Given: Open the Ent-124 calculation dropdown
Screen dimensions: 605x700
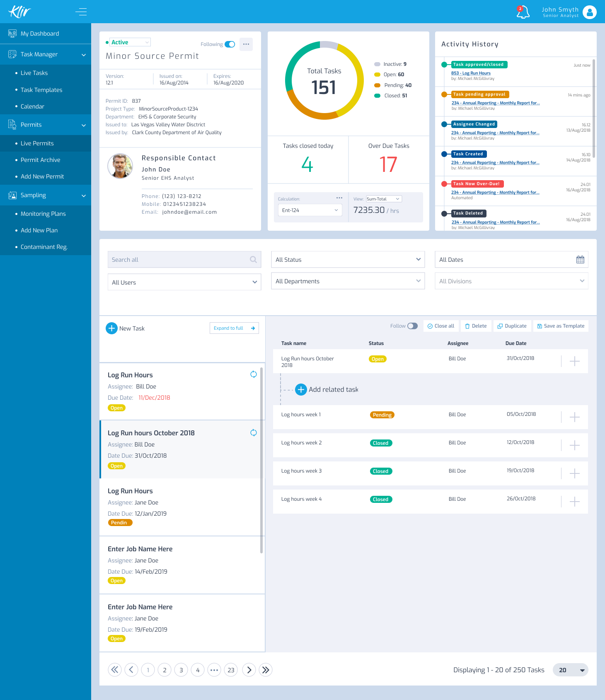Looking at the screenshot, I should 310,210.
